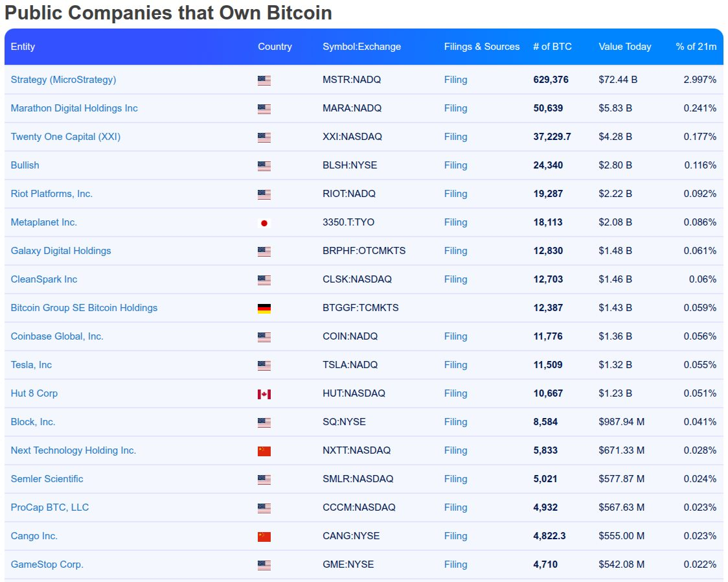The image size is (728, 582).
Task: Select the $987.94 M value cell
Action: click(622, 422)
